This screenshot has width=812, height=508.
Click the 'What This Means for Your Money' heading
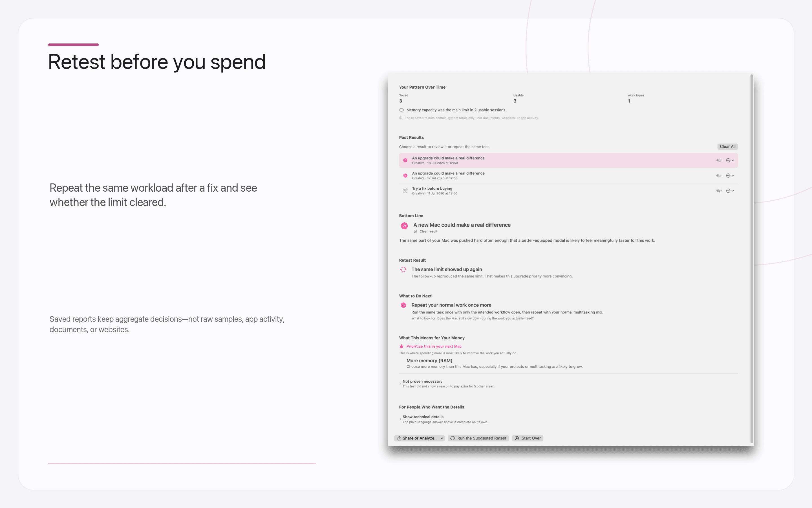431,338
